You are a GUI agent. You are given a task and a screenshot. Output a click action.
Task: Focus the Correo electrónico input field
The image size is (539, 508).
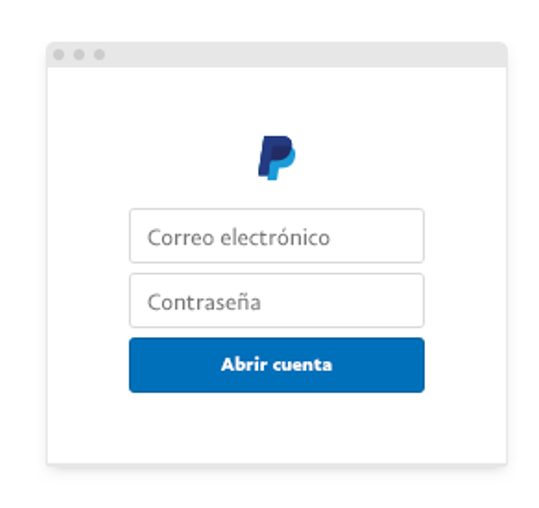coord(277,236)
